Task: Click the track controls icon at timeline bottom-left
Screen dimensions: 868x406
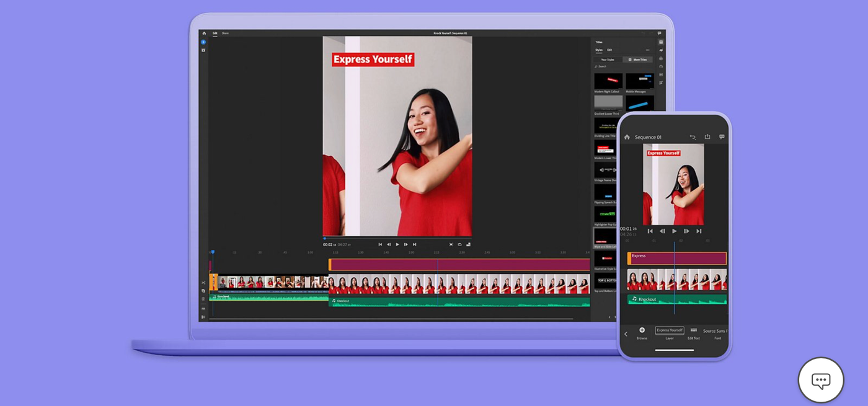Action: click(x=203, y=317)
